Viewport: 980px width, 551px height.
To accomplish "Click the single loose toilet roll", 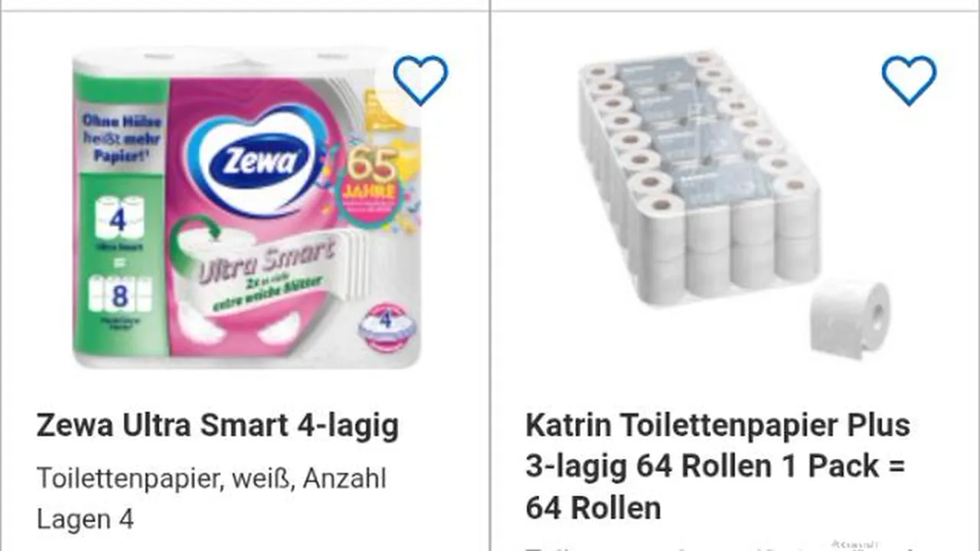I will tap(851, 318).
